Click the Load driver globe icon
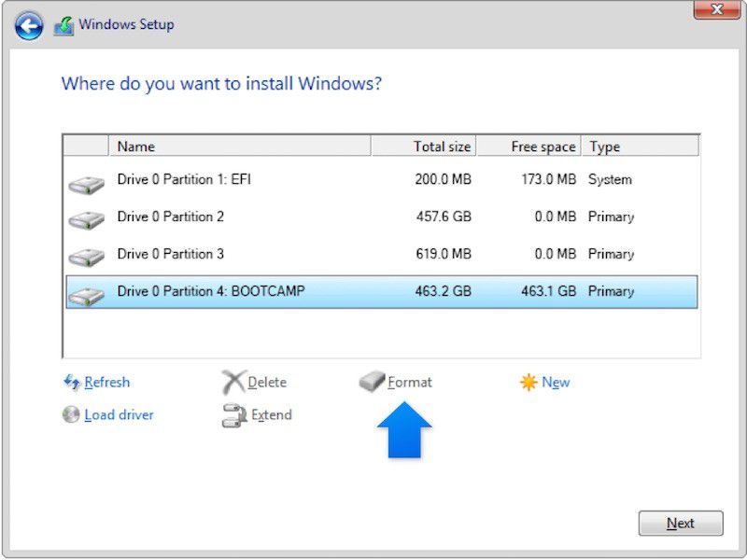Viewport: 747px width, 560px height. [72, 415]
